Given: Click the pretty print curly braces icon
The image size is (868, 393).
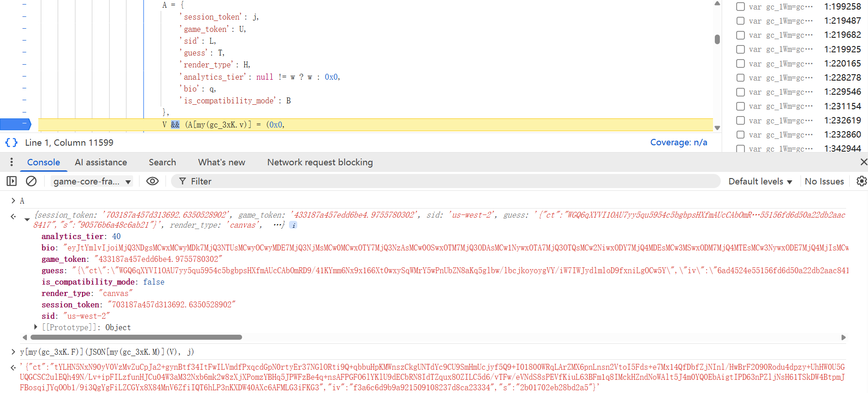Looking at the screenshot, I should [x=11, y=143].
